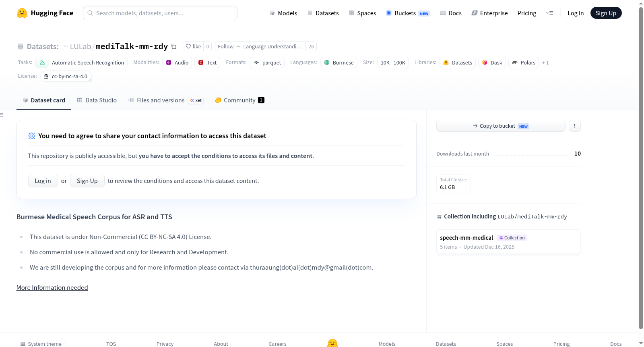Go to Datasets in top navigation

pos(323,13)
